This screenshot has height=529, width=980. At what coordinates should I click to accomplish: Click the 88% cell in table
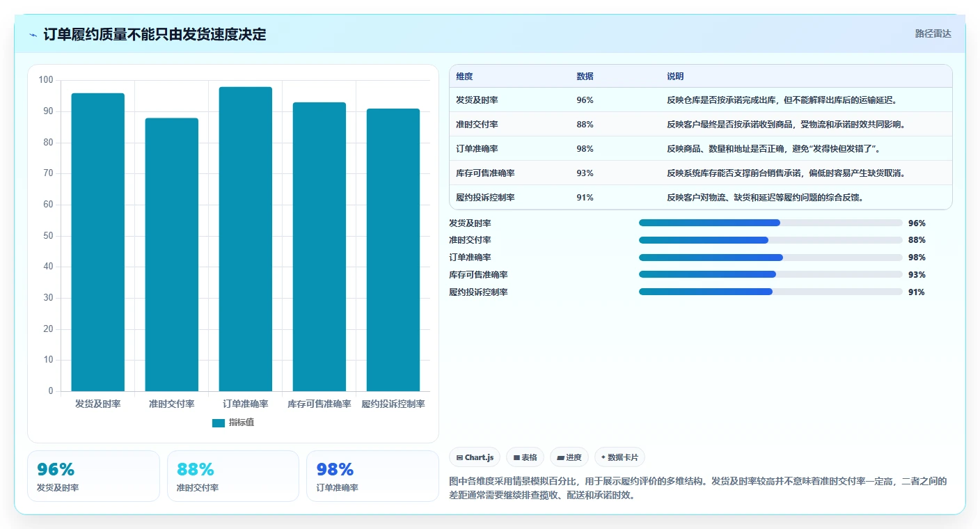[x=585, y=125]
